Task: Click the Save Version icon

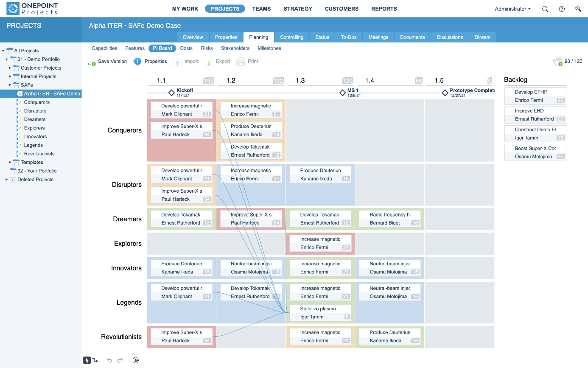Action: point(92,62)
